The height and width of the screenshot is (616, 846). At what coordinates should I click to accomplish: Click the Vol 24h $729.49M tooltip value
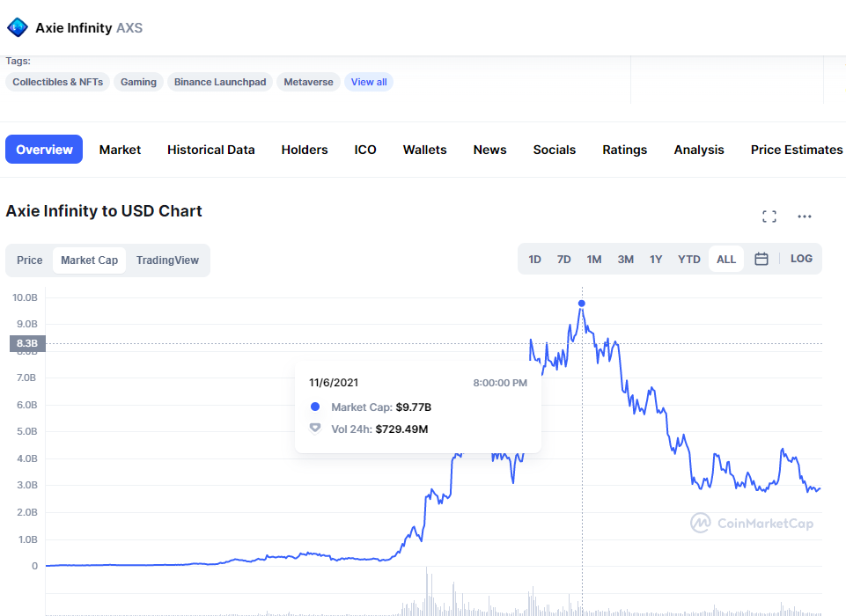401,429
